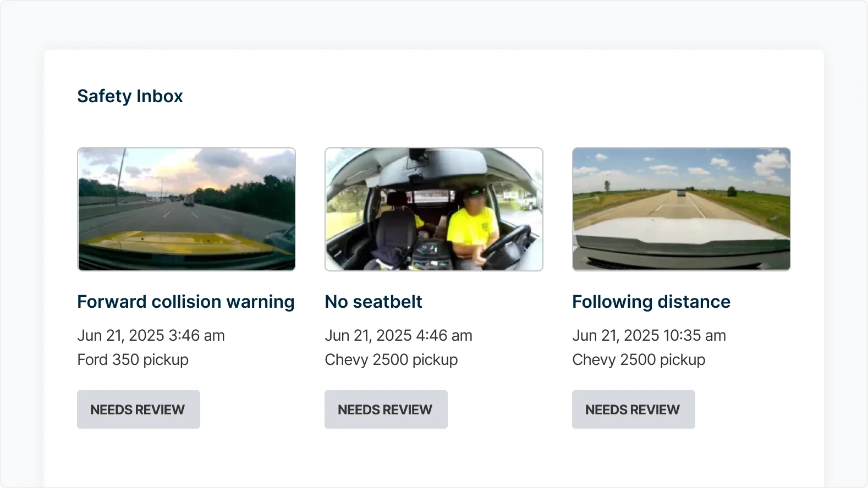This screenshot has height=488, width=868.
Task: Select the Ford 350 pickup vehicle label
Action: 133,359
